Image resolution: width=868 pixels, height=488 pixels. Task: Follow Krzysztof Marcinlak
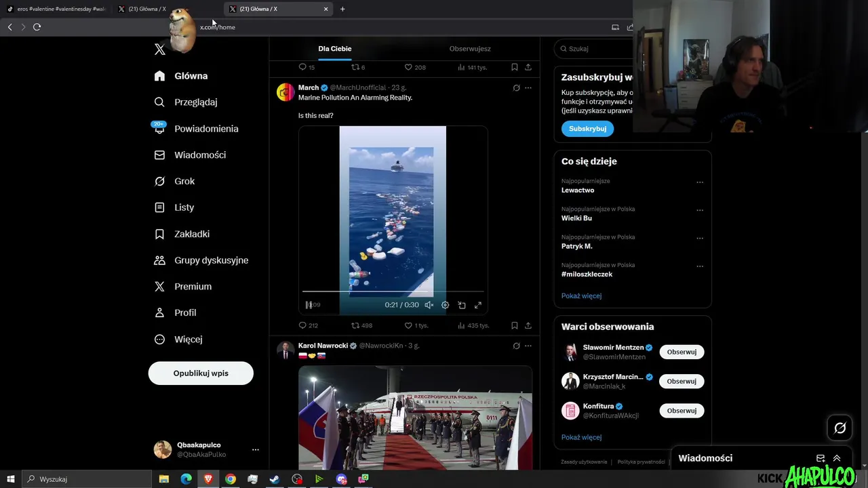click(x=682, y=381)
